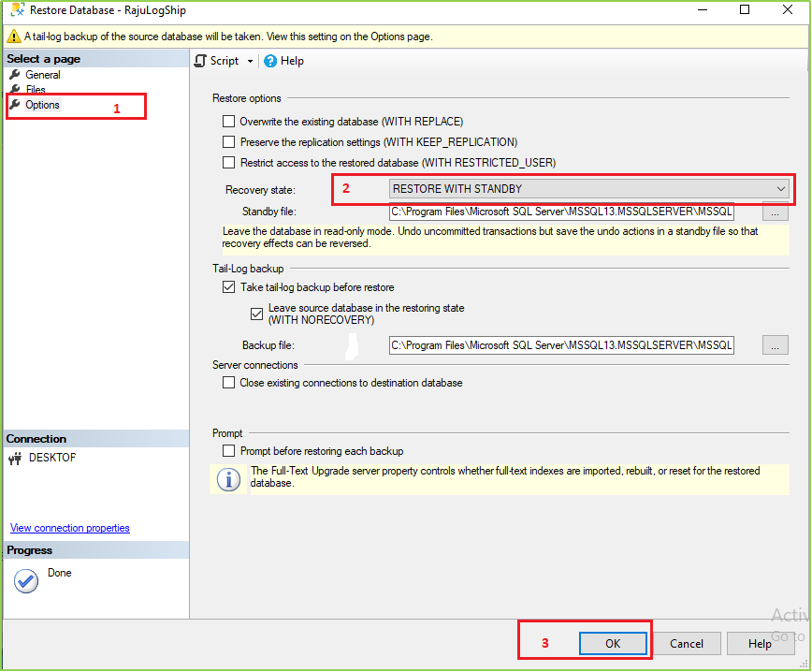
Task: Enable Close existing connections to destination database
Action: coord(228,383)
